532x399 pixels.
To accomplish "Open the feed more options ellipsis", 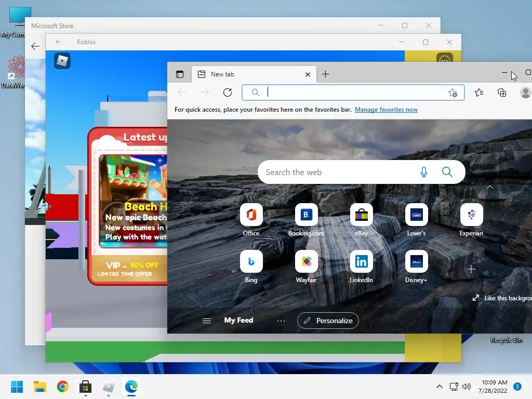I will pyautogui.click(x=281, y=321).
